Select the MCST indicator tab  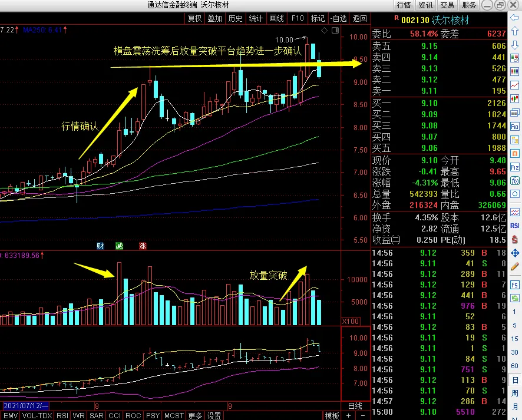click(174, 416)
